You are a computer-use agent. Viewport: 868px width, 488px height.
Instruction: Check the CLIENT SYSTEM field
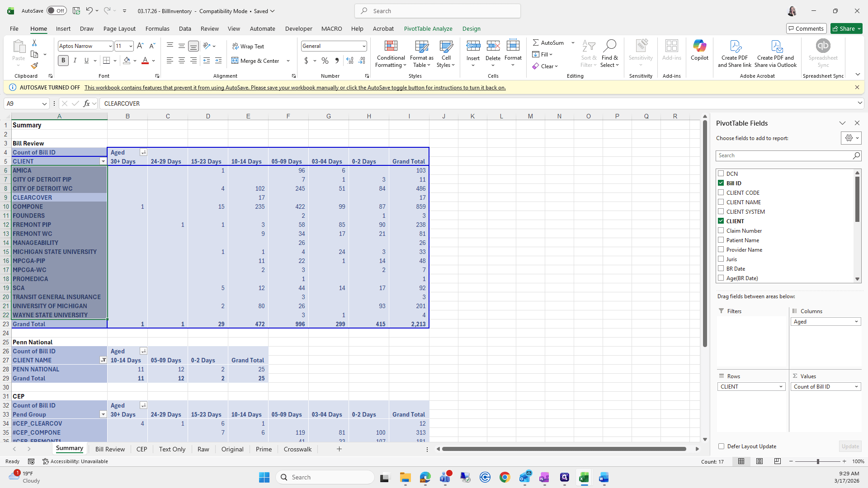tap(721, 211)
